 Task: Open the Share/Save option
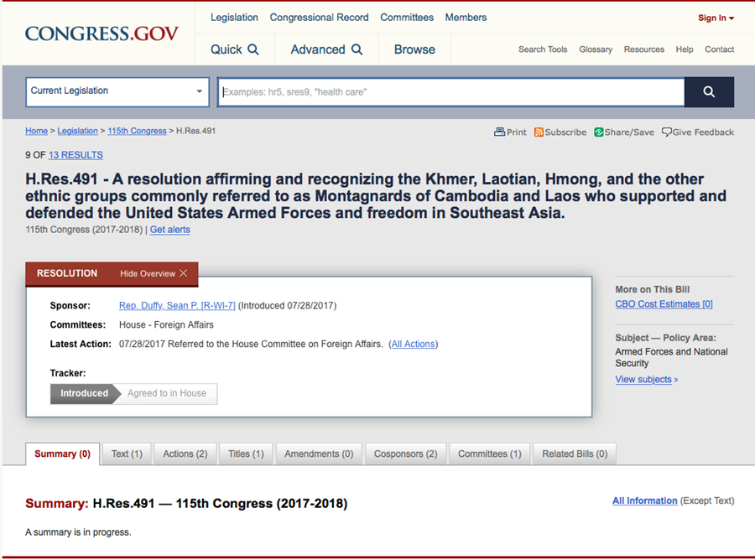(623, 132)
